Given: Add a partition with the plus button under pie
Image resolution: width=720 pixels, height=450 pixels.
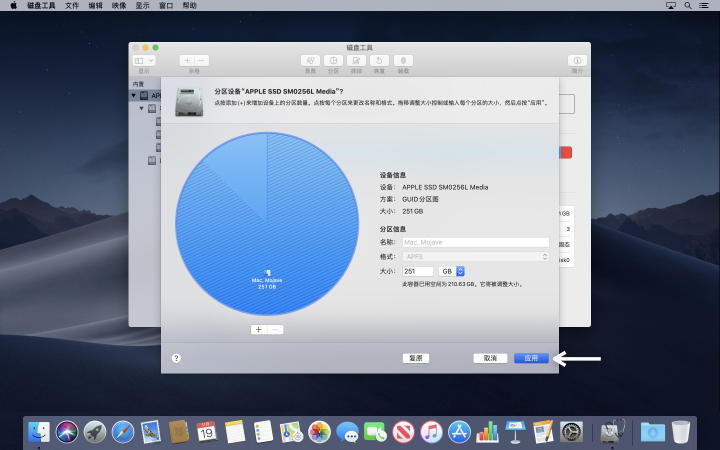Looking at the screenshot, I should pyautogui.click(x=259, y=330).
